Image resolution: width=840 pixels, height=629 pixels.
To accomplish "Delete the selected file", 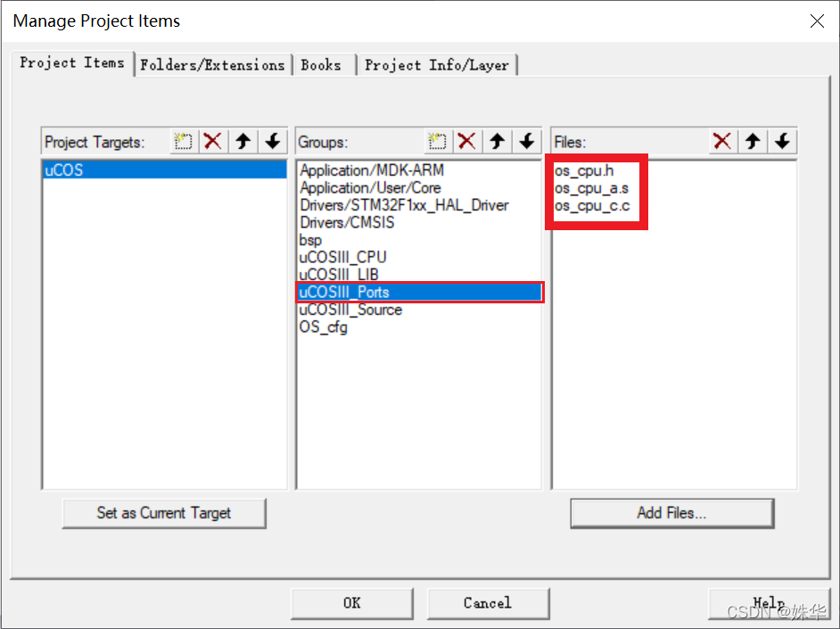I will [x=722, y=142].
